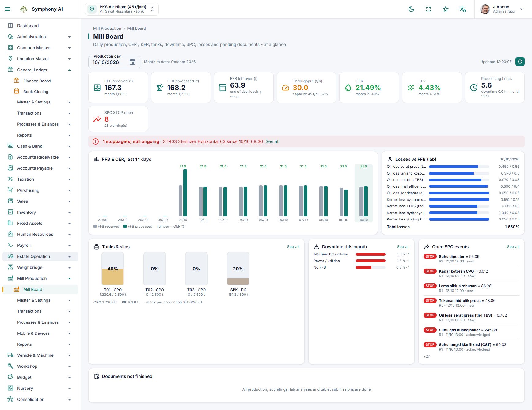Viewport: 532px width, 410px height.
Task: Expand the Accounts Receivable menu
Action: point(40,157)
